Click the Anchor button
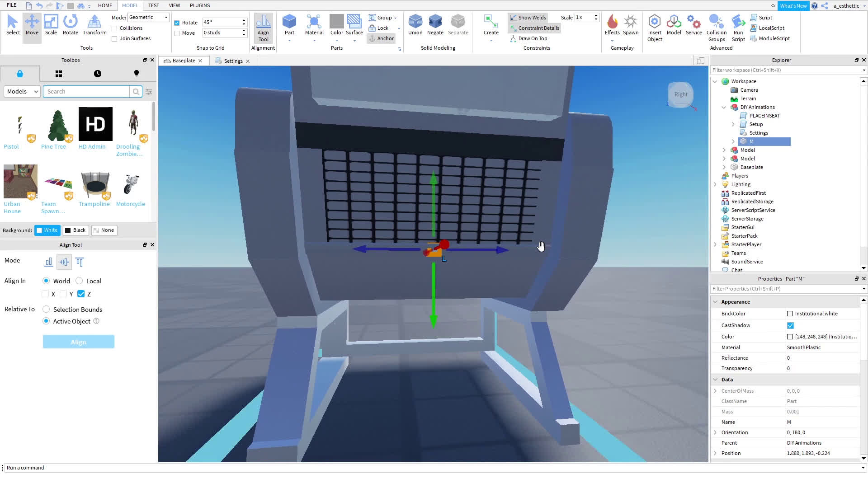 coord(381,38)
